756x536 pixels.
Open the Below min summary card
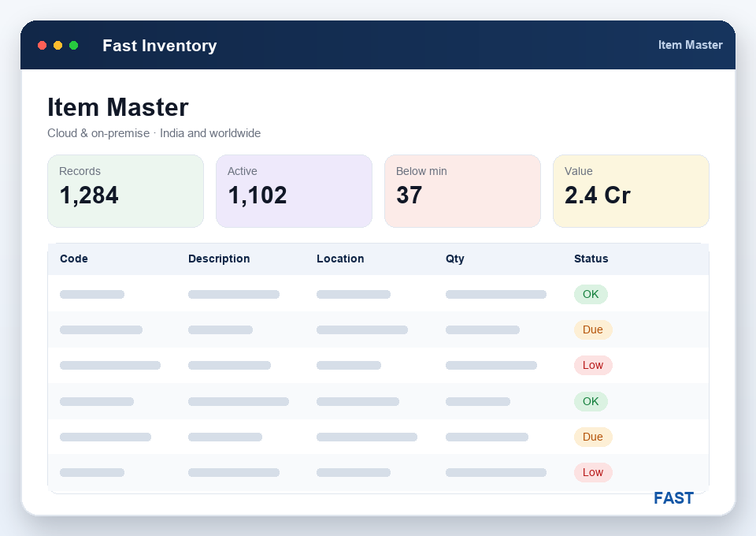pyautogui.click(x=462, y=191)
